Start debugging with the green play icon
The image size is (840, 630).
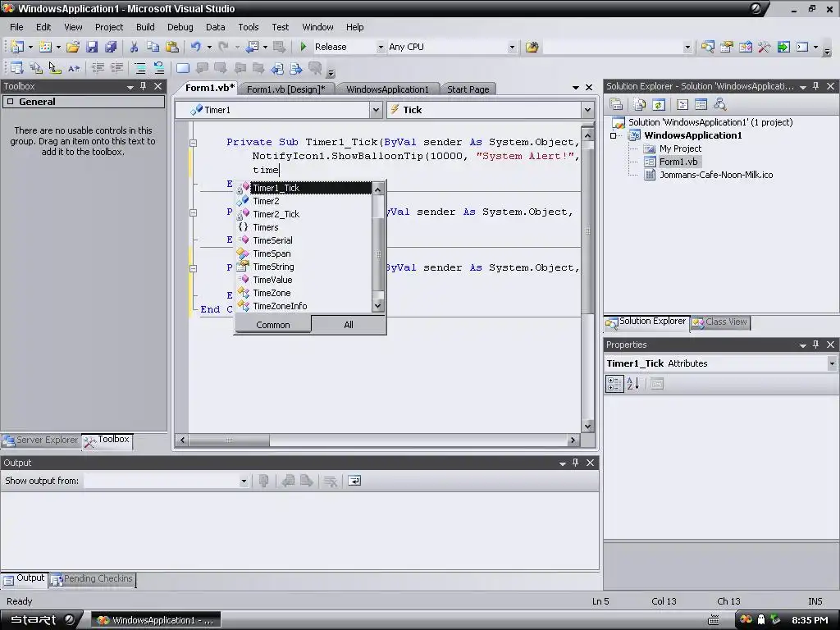[x=304, y=47]
